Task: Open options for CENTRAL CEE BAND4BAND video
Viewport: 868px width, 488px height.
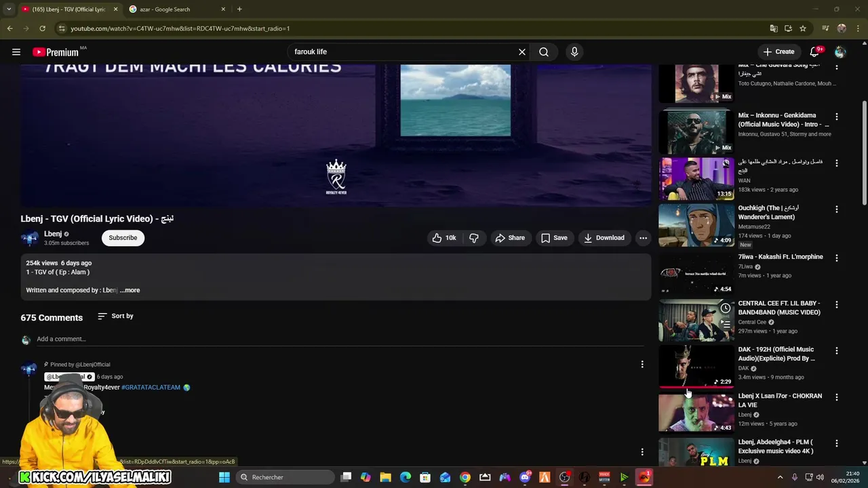Action: point(836,305)
